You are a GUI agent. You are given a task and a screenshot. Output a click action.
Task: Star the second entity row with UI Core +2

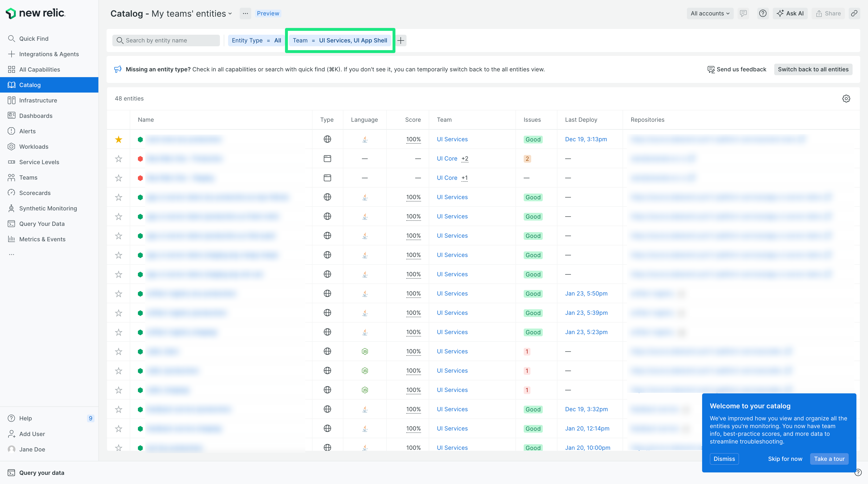pyautogui.click(x=119, y=159)
